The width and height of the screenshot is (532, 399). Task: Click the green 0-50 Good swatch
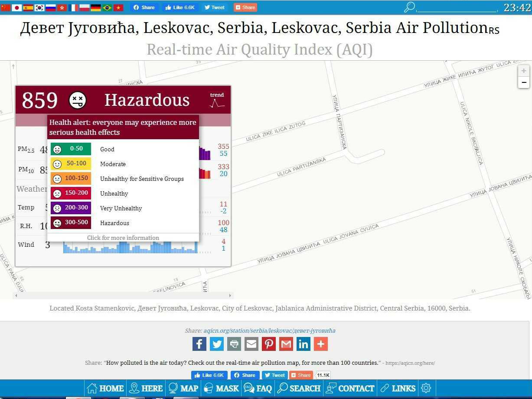tap(71, 149)
